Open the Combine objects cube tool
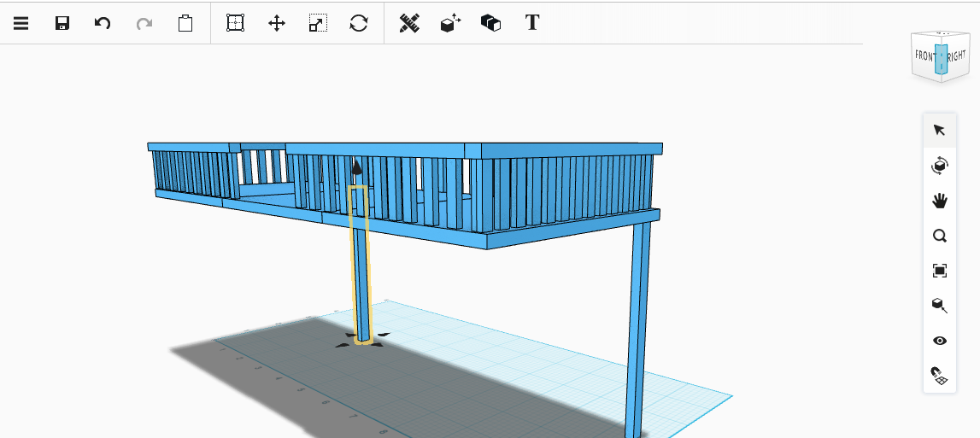 tap(490, 24)
